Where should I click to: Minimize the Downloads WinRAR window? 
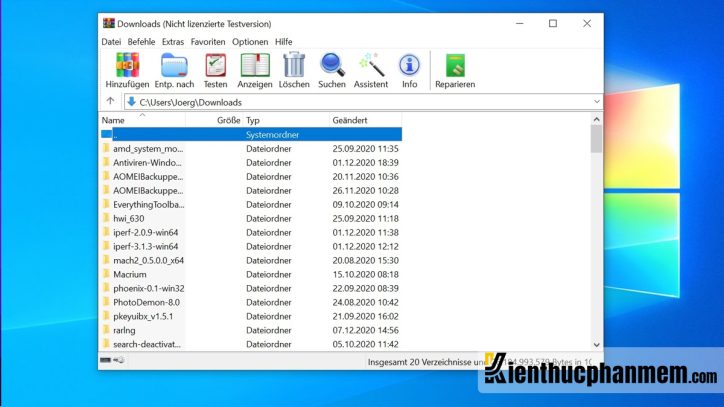pos(519,23)
